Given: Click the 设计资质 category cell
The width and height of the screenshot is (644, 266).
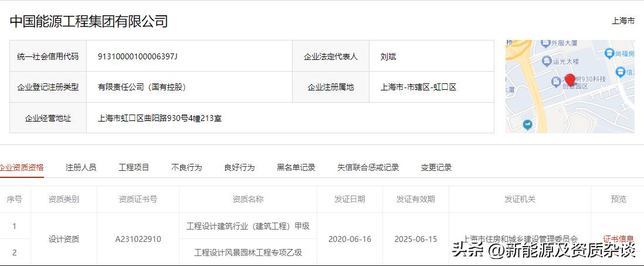Looking at the screenshot, I should [64, 239].
